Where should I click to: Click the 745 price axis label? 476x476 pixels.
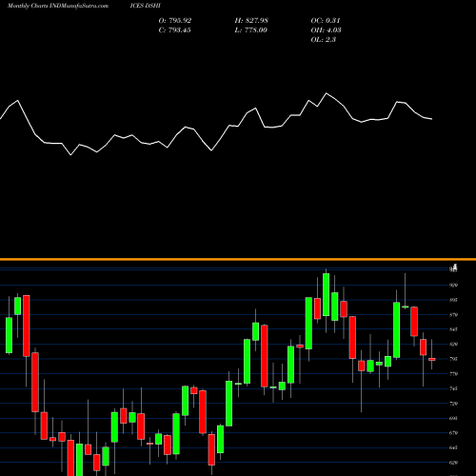pos(453,388)
